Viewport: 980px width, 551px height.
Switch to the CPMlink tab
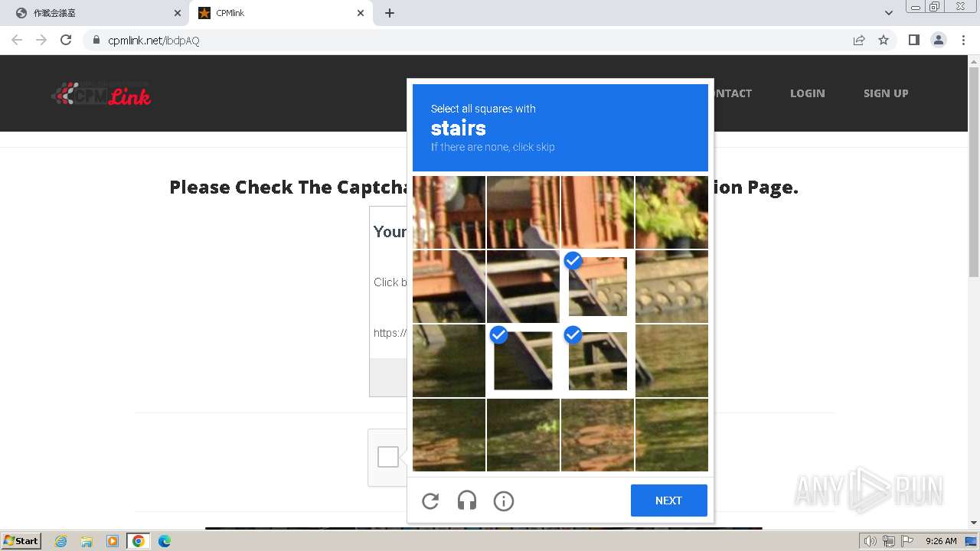[280, 13]
